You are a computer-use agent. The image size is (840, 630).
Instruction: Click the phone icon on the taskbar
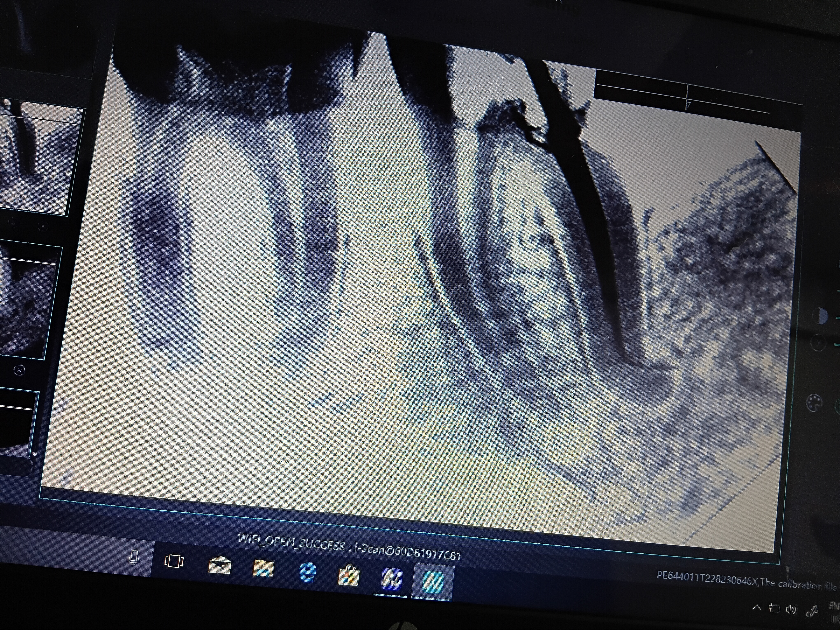(x=133, y=558)
